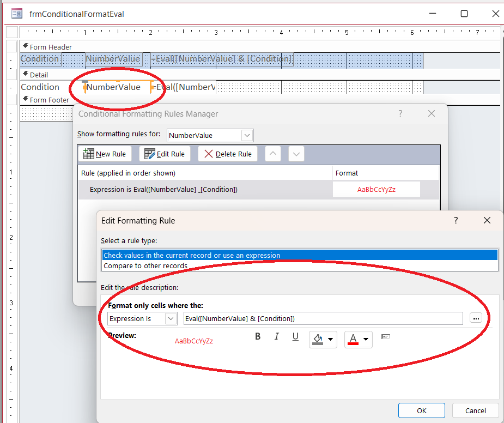The image size is (504, 423).
Task: Click the New Rule button
Action: click(x=105, y=154)
